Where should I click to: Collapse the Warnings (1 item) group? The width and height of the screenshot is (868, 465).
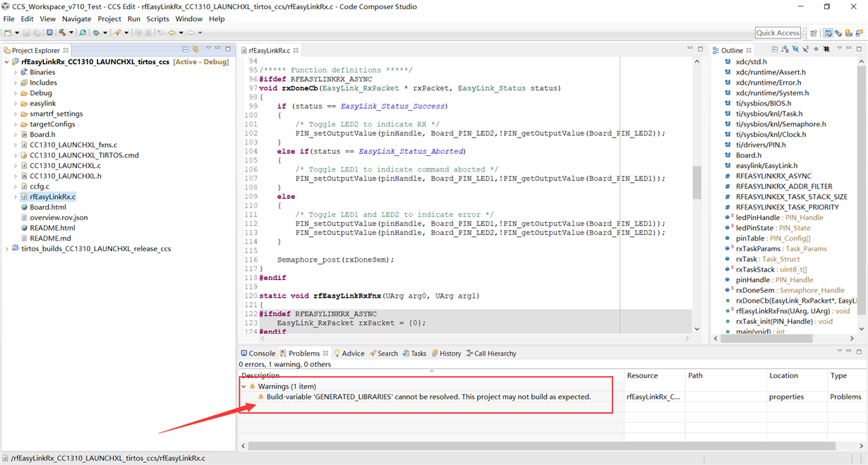coord(244,387)
